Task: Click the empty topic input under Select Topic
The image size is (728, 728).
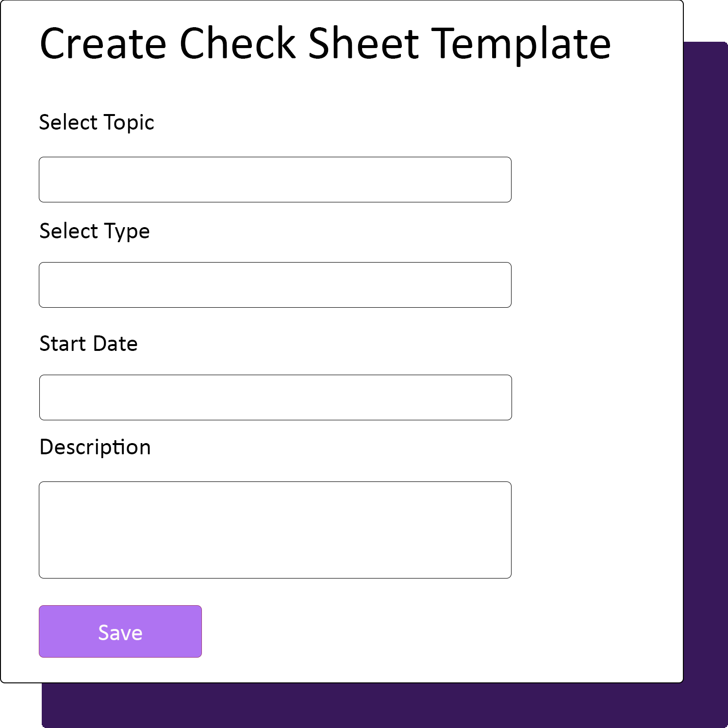Action: [275, 179]
